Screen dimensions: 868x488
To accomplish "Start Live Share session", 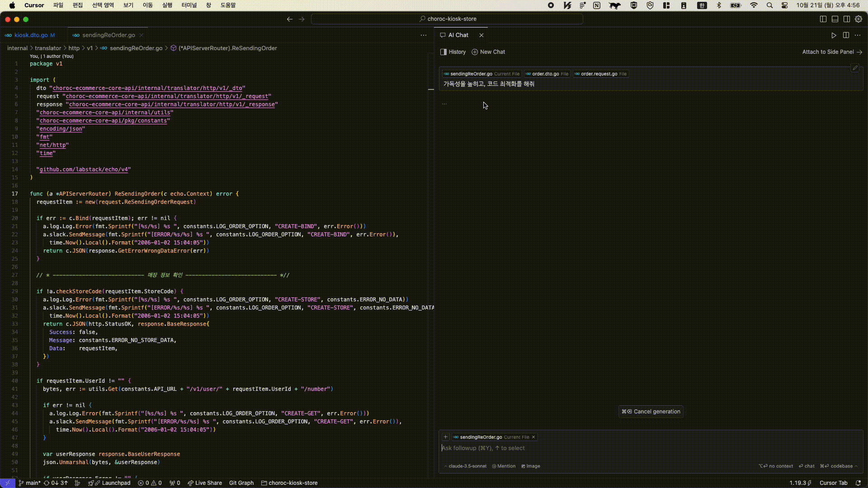I will 205,483.
